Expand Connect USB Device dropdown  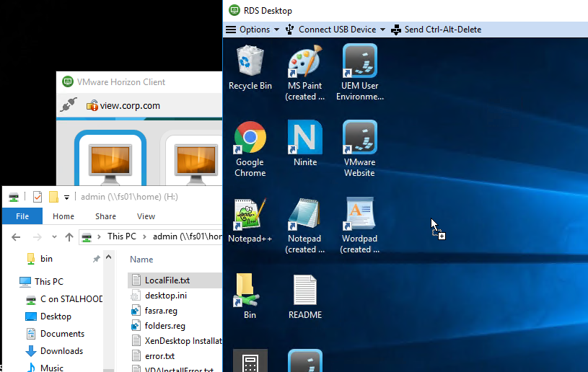[382, 30]
